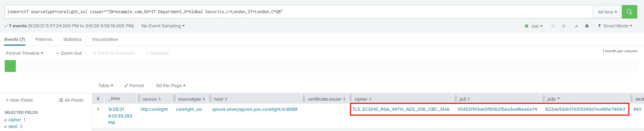Click the 443 dest value
Image resolution: width=644 pixels, height=131 pixels.
click(637, 109)
